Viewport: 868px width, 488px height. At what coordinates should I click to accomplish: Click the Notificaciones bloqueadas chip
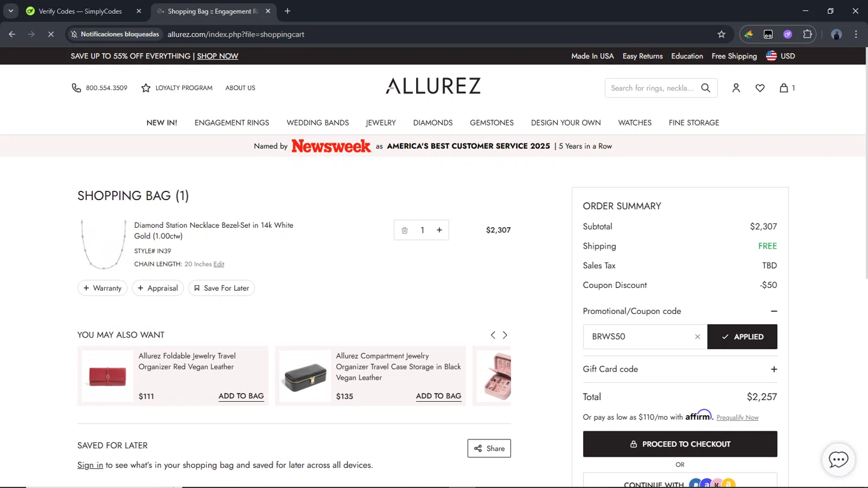115,34
